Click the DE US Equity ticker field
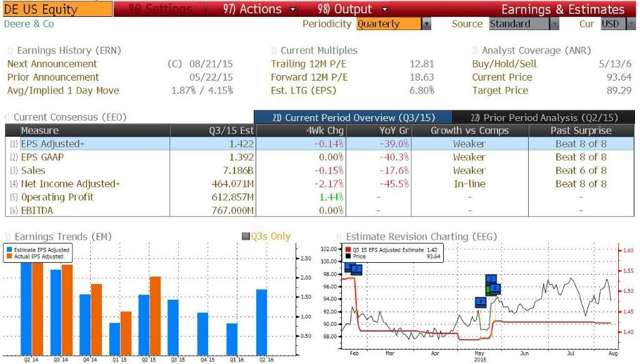The height and width of the screenshot is (364, 640). click(x=57, y=9)
